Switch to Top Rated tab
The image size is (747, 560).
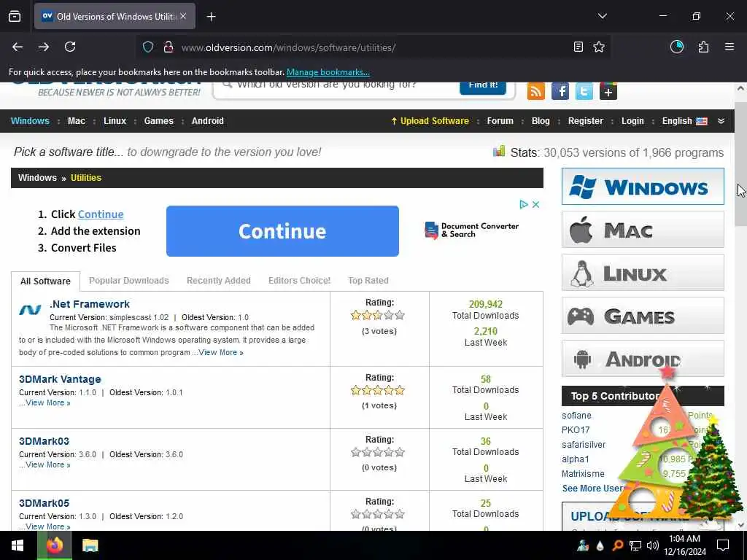368,281
